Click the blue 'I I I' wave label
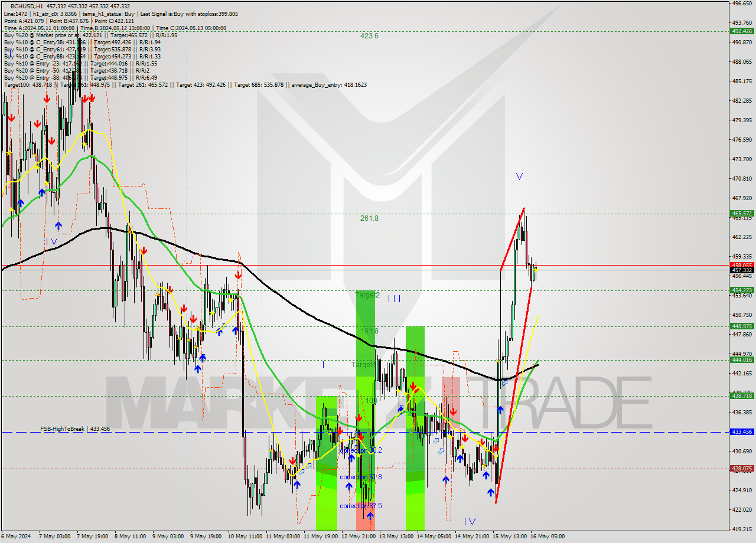The image size is (756, 543). coord(394,299)
